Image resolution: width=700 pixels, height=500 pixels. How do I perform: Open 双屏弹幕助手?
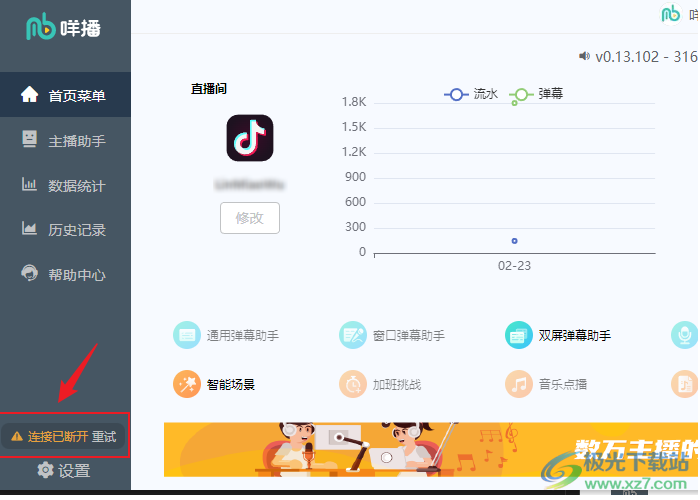click(558, 335)
